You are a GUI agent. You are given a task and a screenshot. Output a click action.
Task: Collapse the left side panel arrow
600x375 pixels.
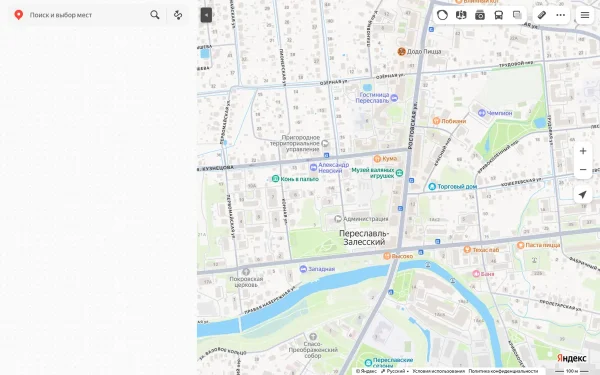tap(206, 15)
